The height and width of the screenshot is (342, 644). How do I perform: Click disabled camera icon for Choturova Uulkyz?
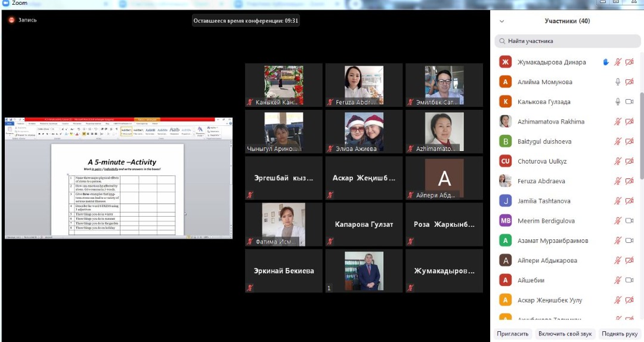[629, 161]
